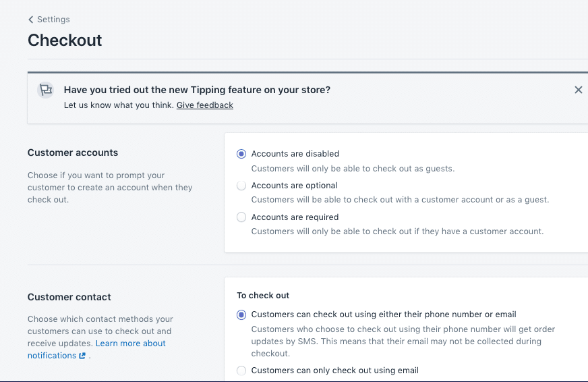Click the check out as guests description
588x382 pixels.
coord(353,169)
